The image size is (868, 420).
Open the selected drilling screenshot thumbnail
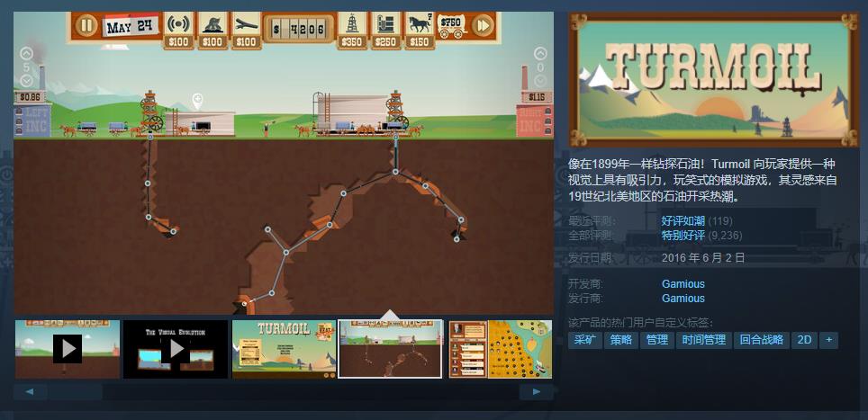click(x=390, y=349)
